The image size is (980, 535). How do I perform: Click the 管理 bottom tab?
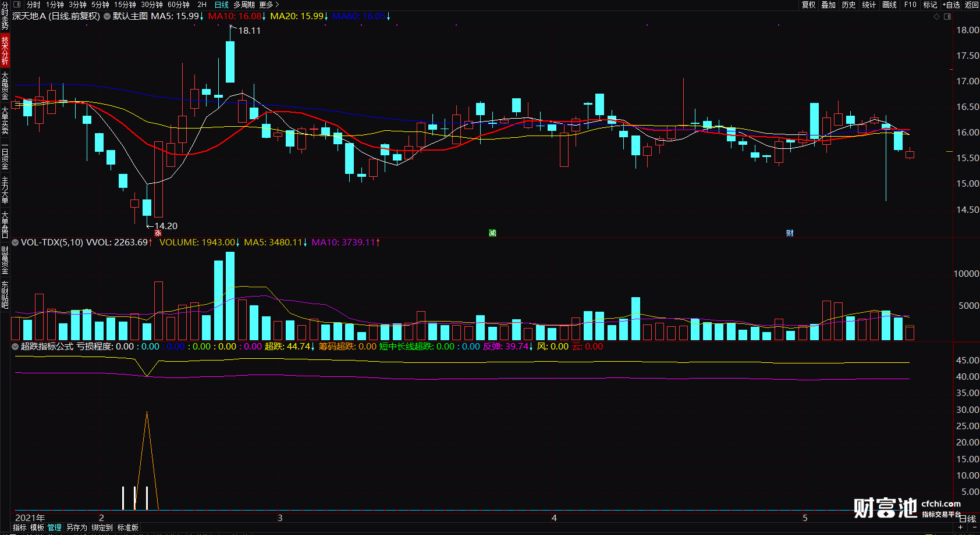click(x=55, y=528)
